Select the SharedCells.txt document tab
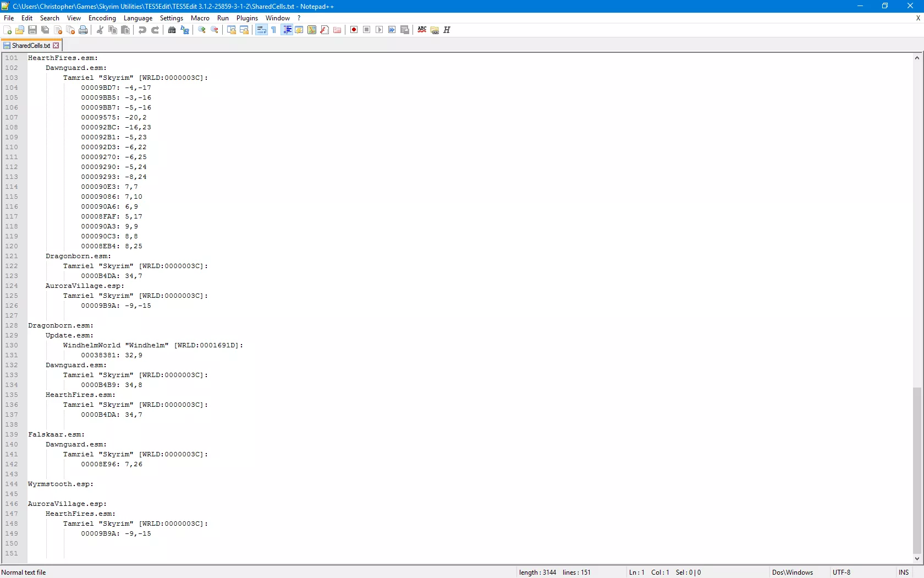This screenshot has height=578, width=924. point(31,46)
